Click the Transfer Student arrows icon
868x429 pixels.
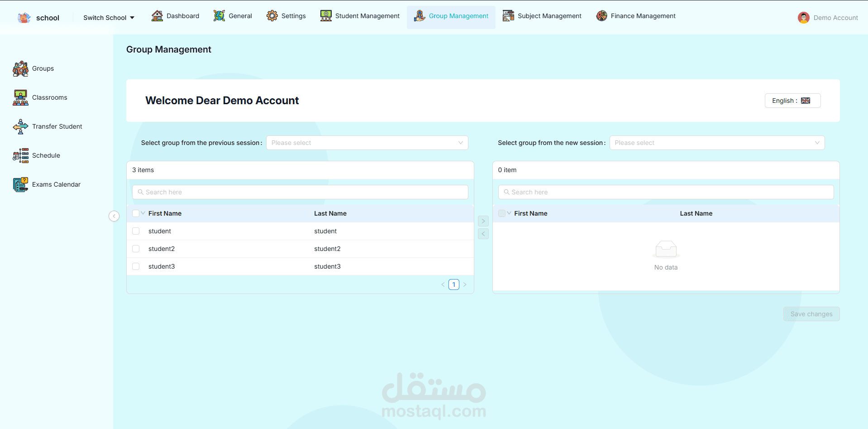point(21,127)
